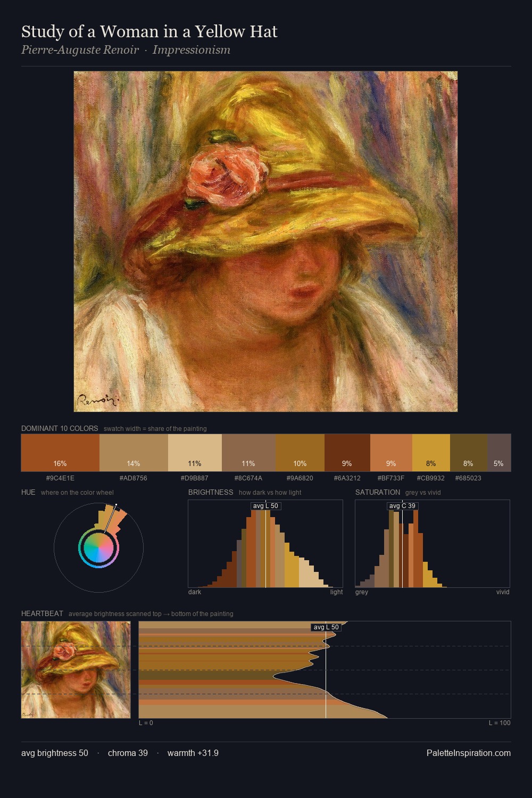Click the footer text warmth +31.9
Viewport: 532px width, 798px height.
coord(193,753)
